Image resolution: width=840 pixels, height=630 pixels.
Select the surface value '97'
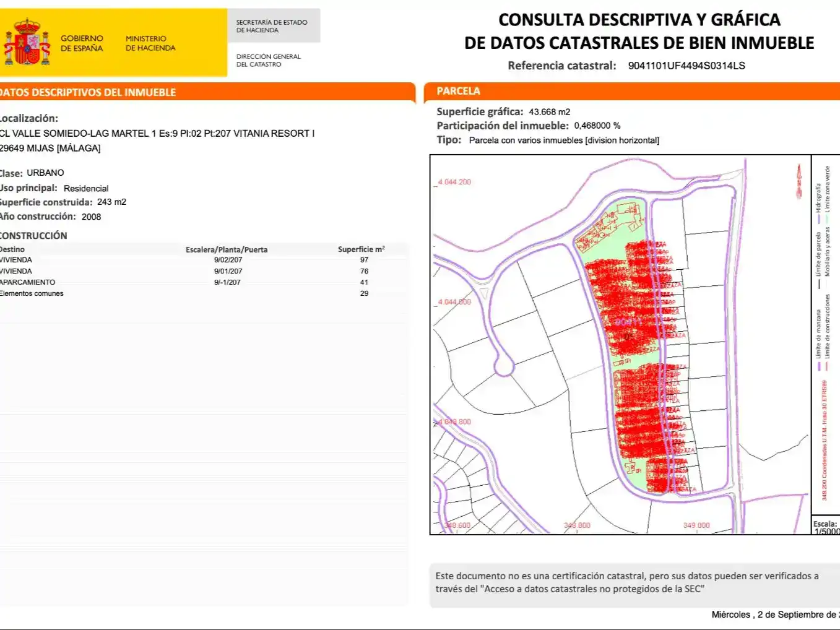pos(364,260)
